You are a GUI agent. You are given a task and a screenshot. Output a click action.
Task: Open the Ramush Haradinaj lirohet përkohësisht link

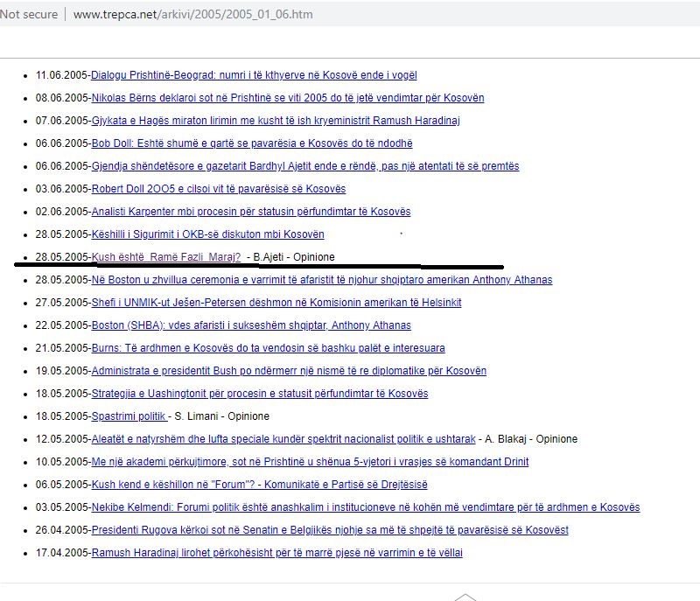pyautogui.click(x=276, y=553)
